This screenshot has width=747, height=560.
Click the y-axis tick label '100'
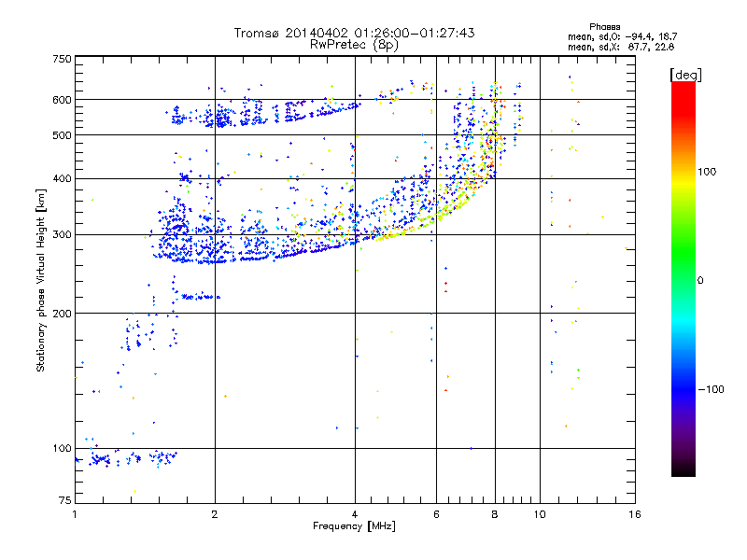[62, 448]
